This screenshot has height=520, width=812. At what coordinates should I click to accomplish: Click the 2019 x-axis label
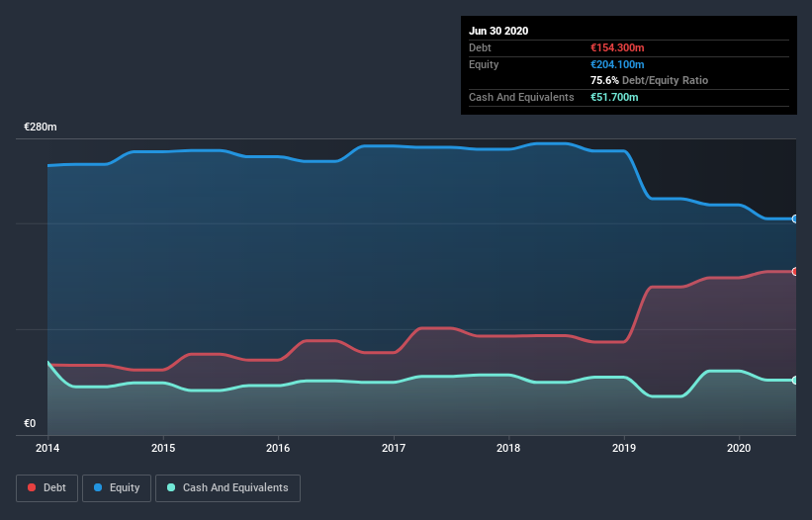pyautogui.click(x=624, y=448)
